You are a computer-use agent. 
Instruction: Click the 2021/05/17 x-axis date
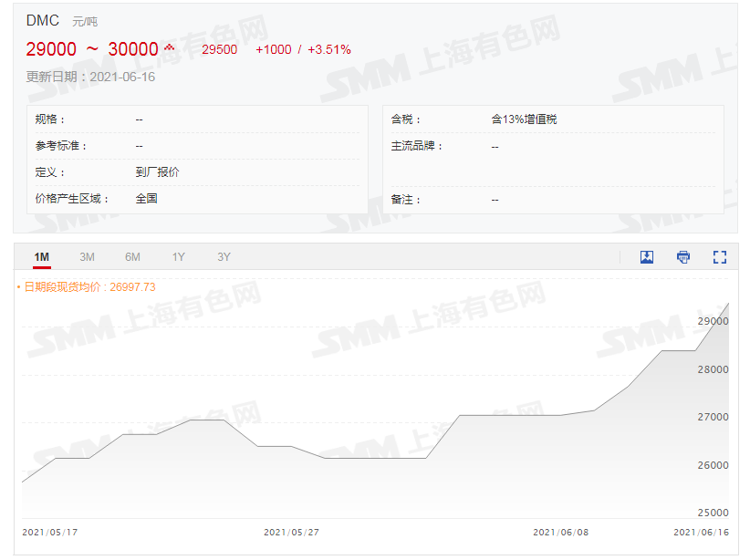tap(50, 533)
